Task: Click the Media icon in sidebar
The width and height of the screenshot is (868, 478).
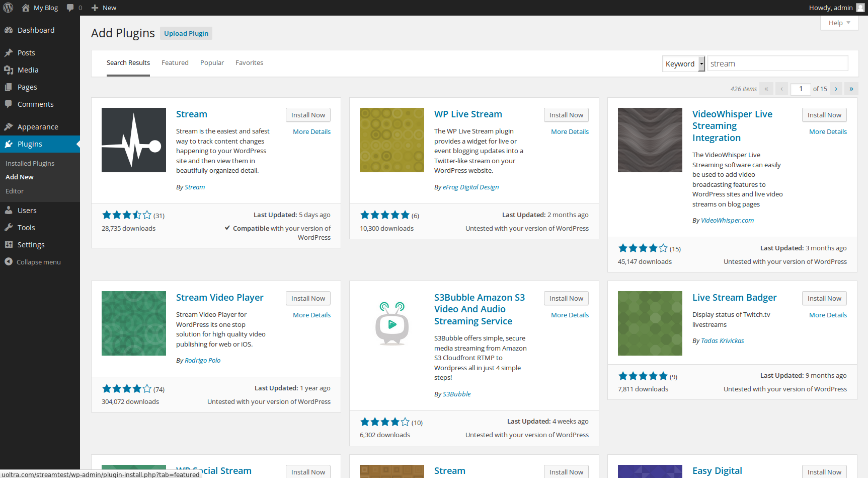Action: 9,70
